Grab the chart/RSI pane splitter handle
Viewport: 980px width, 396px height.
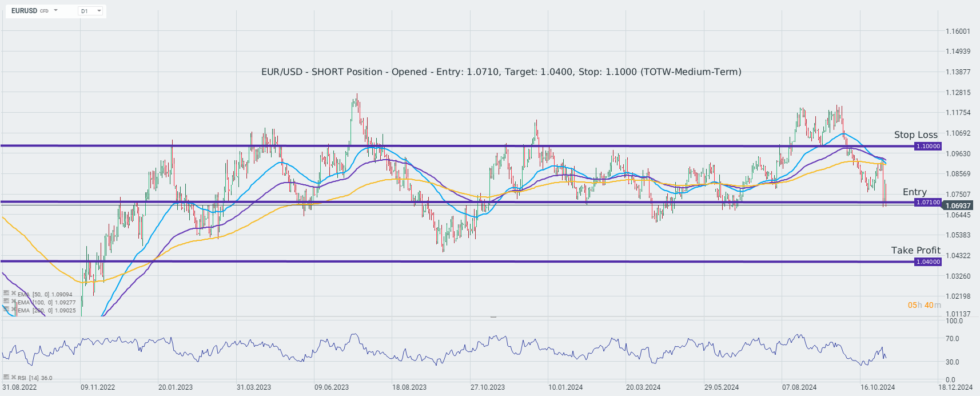(x=493, y=316)
